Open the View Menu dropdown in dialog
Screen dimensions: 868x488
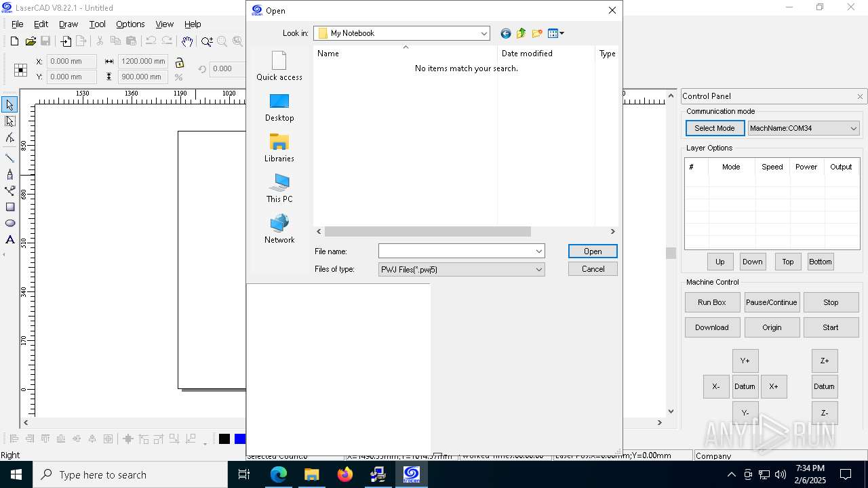(555, 33)
